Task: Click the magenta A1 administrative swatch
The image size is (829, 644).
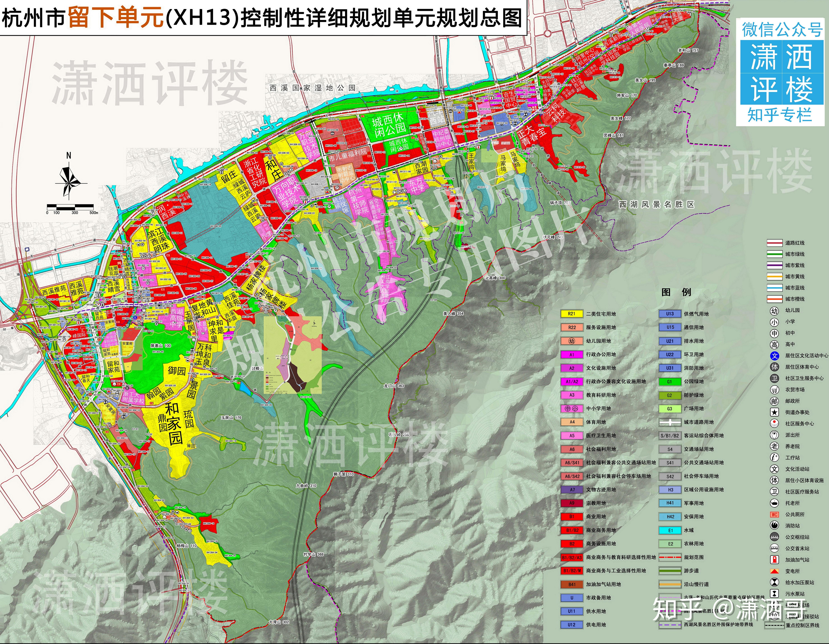Action: [572, 355]
